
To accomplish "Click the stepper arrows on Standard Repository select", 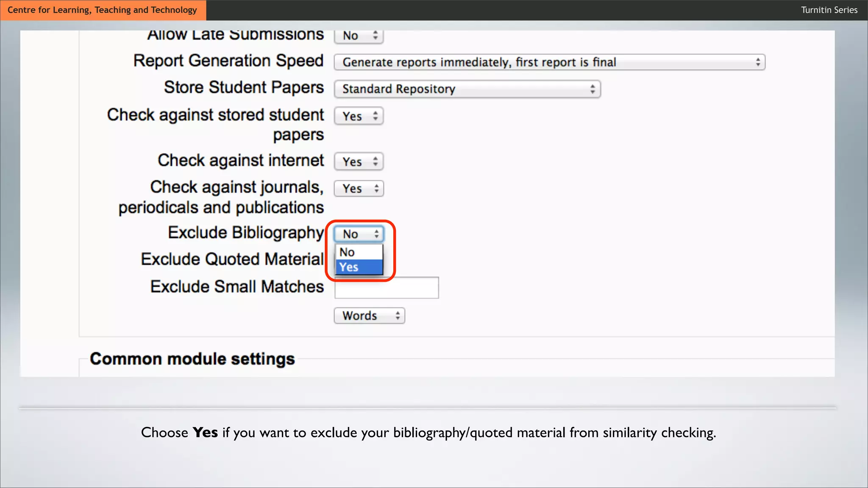I will (593, 89).
